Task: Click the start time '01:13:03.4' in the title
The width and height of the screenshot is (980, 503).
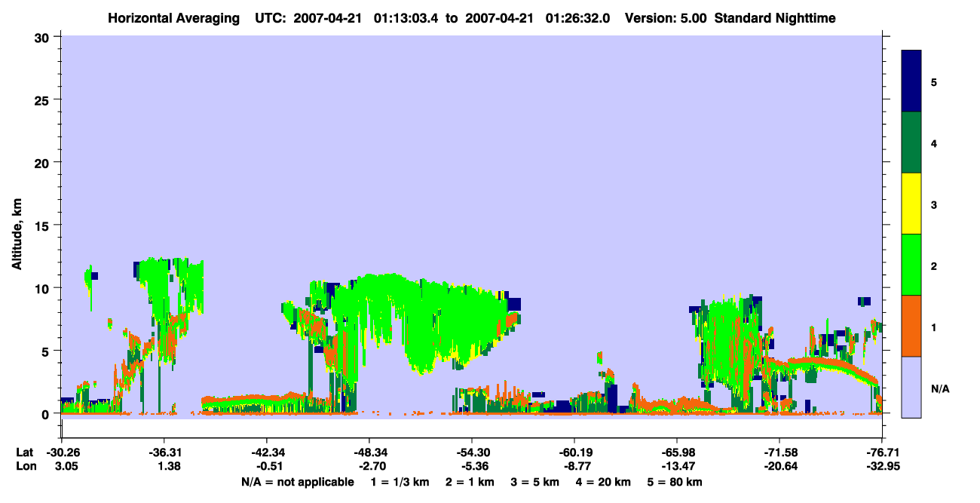Action: click(406, 17)
